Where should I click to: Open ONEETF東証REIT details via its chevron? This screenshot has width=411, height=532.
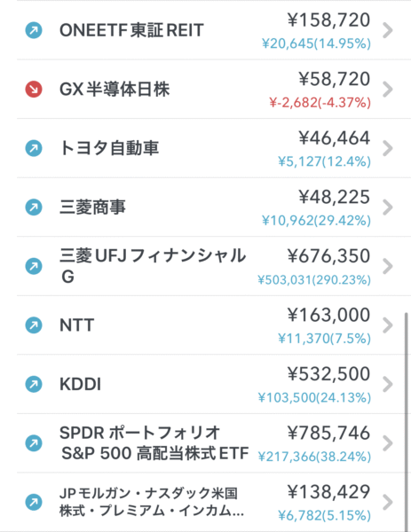click(x=388, y=30)
